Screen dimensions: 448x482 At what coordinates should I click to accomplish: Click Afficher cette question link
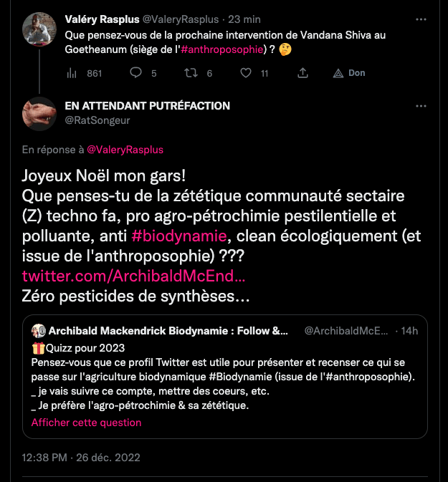coord(86,423)
